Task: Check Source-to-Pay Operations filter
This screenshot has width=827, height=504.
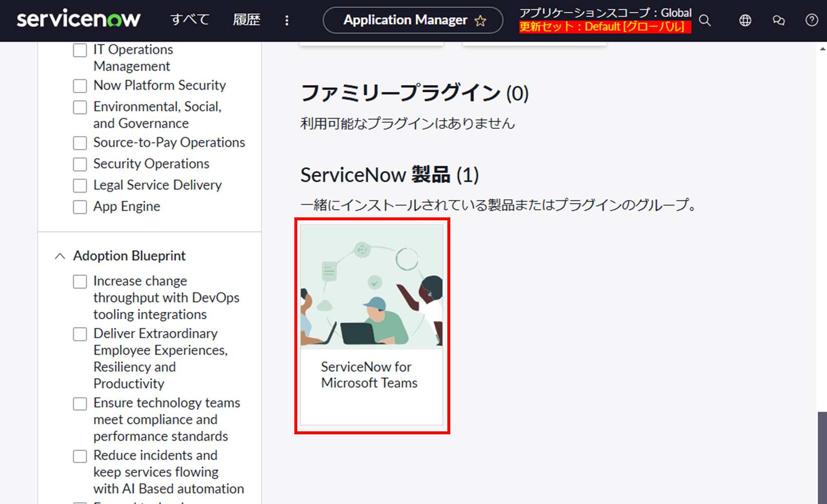Action: point(80,143)
